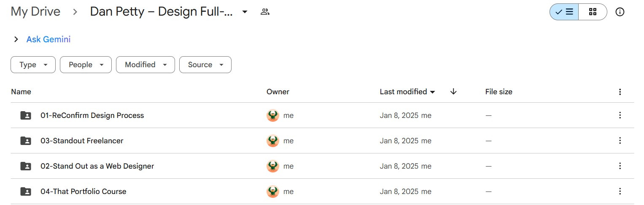Viewport: 644px width, 205px height.
Task: Change the Last modified sort field
Action: (x=407, y=91)
